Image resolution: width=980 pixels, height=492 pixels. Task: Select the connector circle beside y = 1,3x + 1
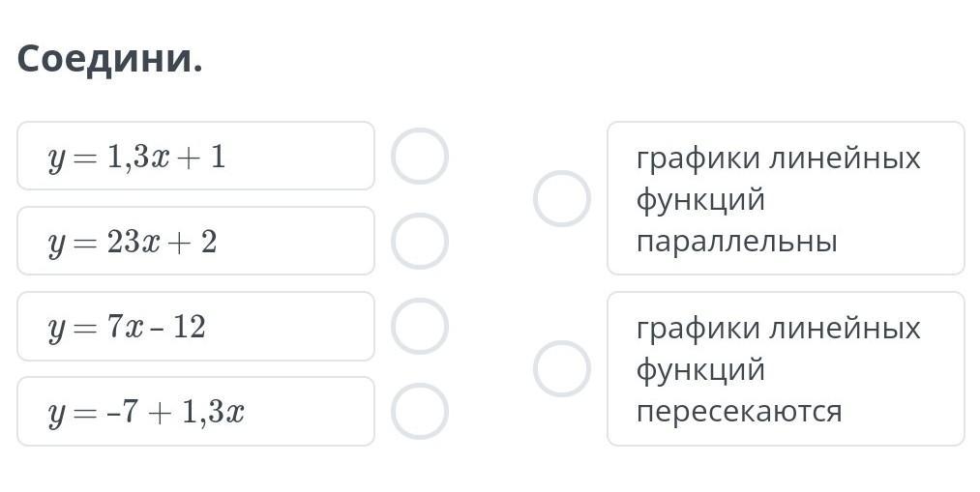tap(419, 156)
